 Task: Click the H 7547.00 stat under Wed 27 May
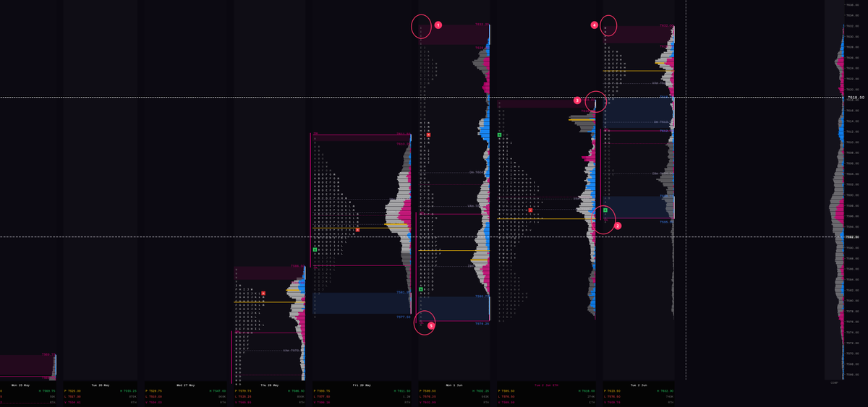[218, 390]
